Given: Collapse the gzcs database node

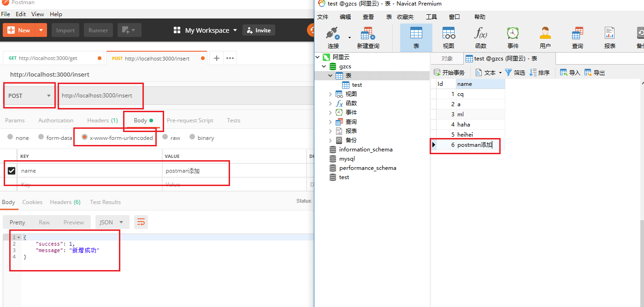Looking at the screenshot, I should point(324,66).
